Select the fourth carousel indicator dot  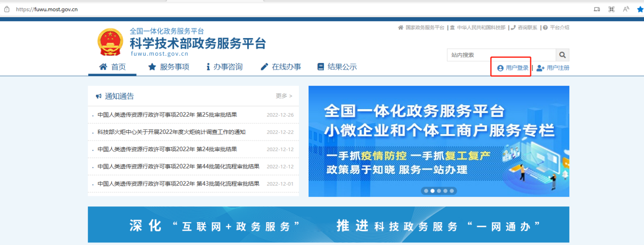click(446, 191)
